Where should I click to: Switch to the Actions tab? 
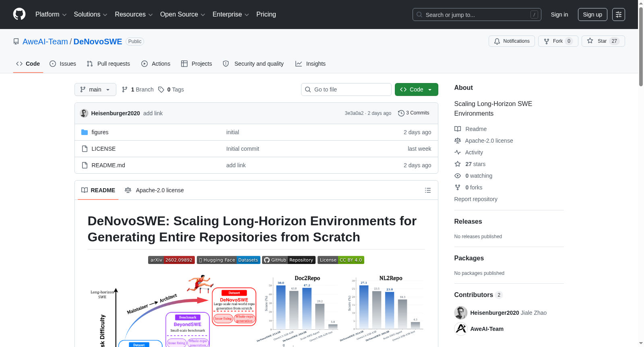pos(156,64)
